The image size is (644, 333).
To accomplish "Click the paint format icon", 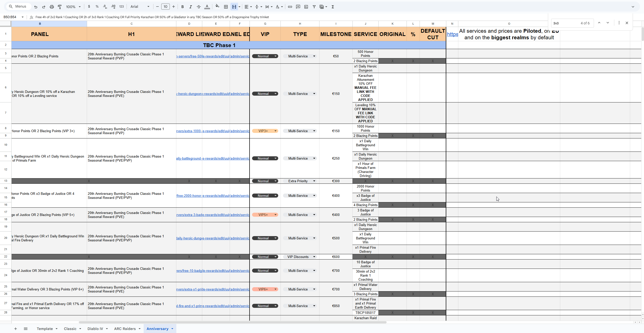I will (60, 7).
